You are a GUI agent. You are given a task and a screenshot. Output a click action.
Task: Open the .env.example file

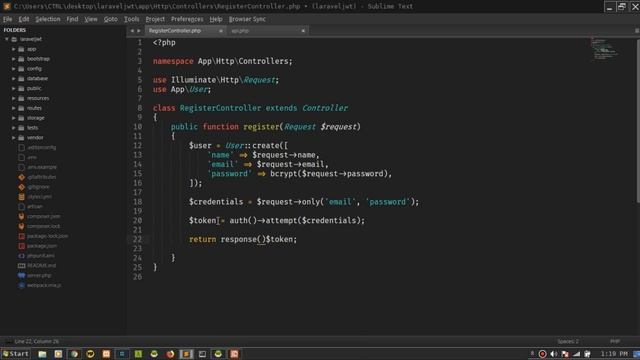42,167
